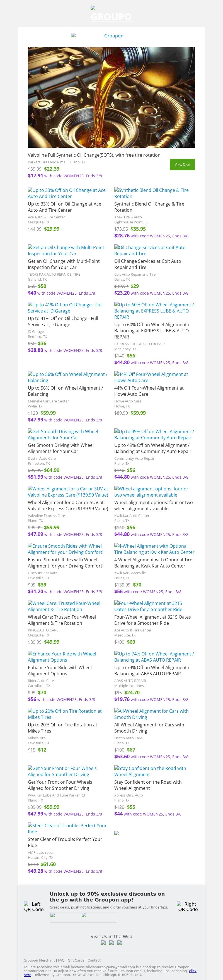Open the Contact footer link
Screen dimensions: 223x980
tap(94, 960)
